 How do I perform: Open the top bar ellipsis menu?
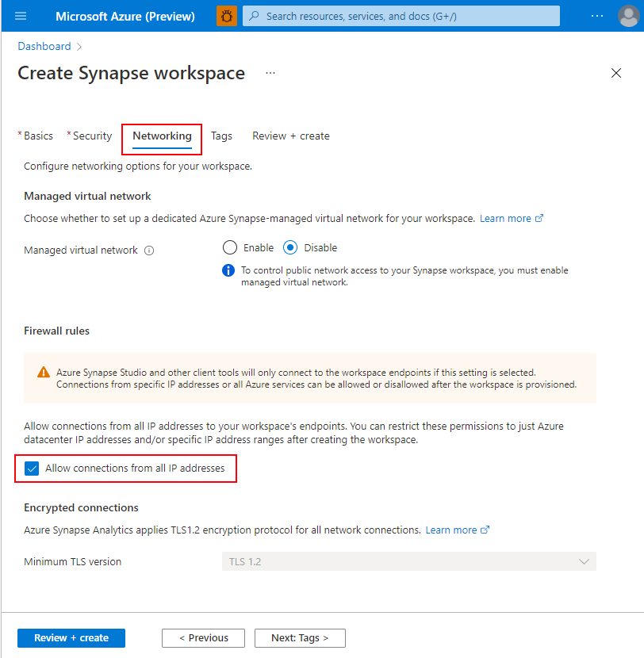(597, 16)
